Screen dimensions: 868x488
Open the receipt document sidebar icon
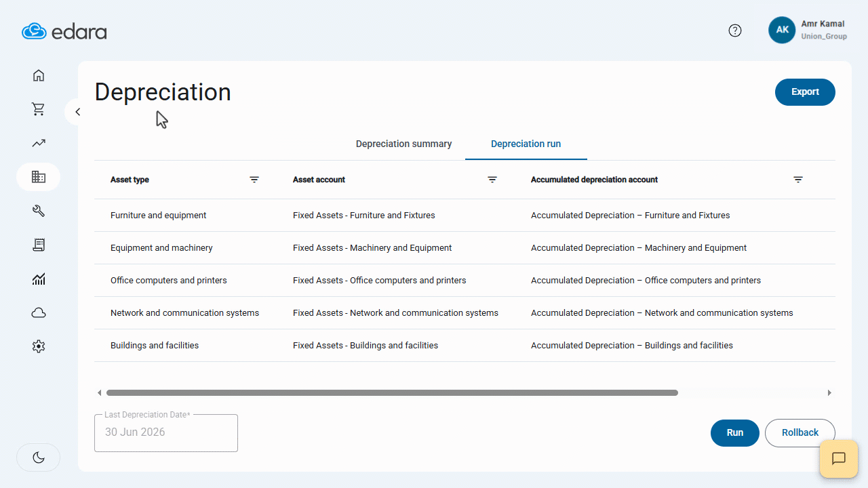(x=39, y=245)
